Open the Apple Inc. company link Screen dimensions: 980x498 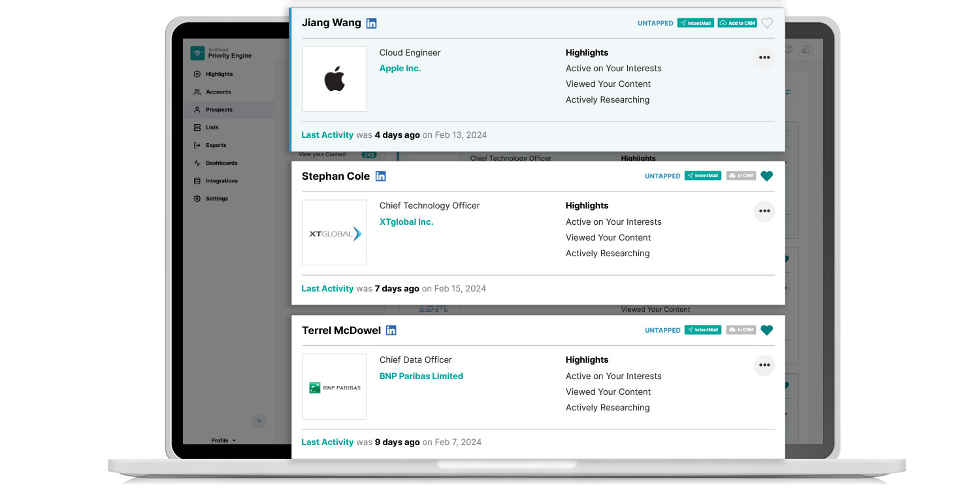(400, 69)
